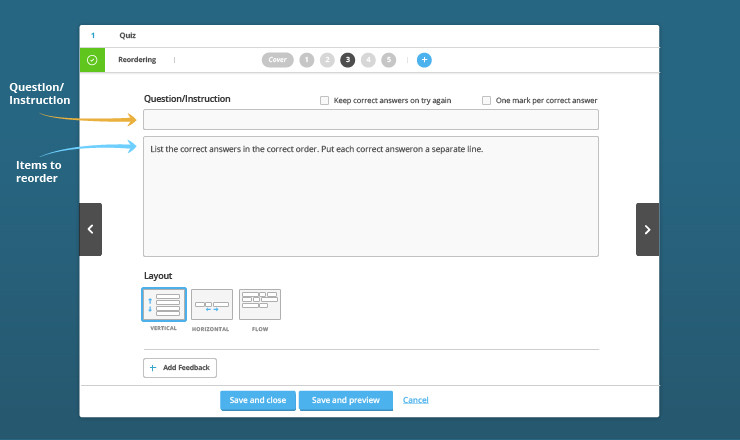Viewport: 740px width, 440px height.
Task: Enable Keep correct answers on try again
Action: coord(324,100)
